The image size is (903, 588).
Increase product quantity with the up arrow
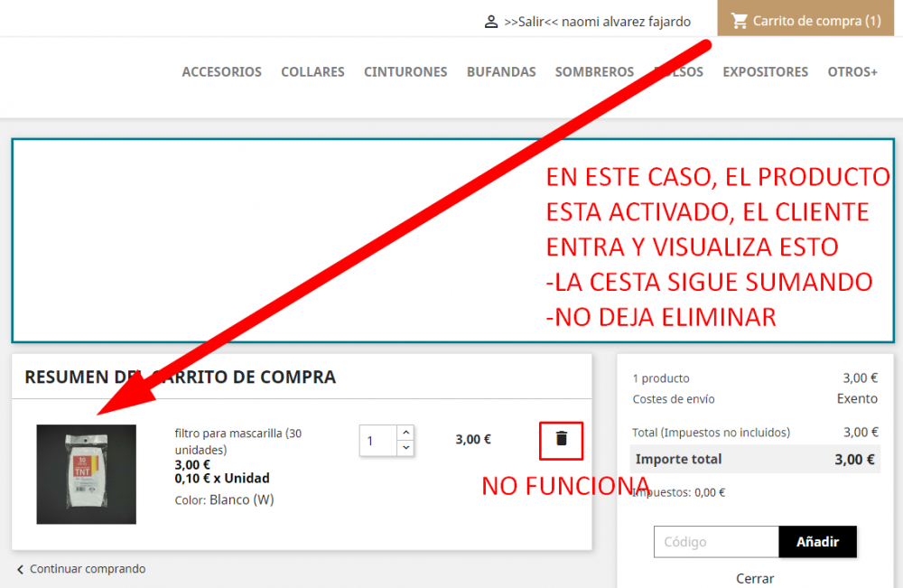[405, 432]
